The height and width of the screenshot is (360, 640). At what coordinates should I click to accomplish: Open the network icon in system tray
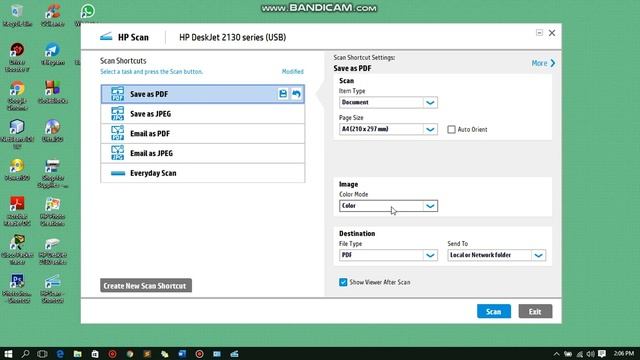tap(580, 354)
